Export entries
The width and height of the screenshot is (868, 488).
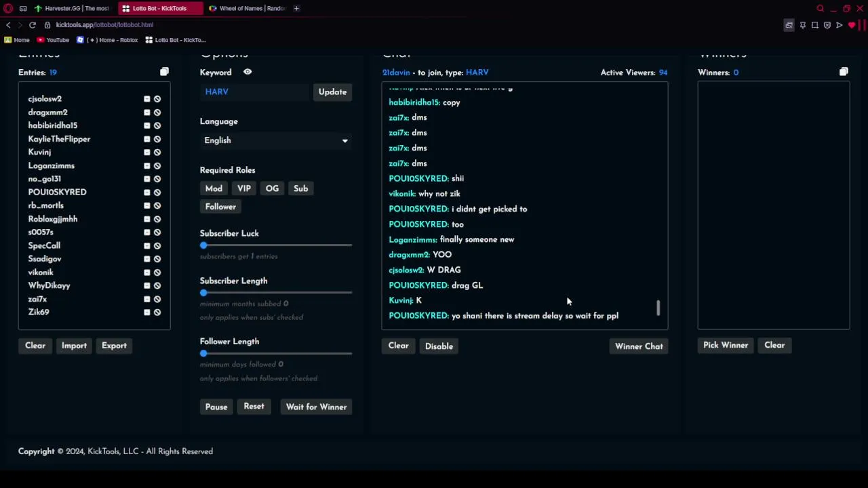click(114, 346)
